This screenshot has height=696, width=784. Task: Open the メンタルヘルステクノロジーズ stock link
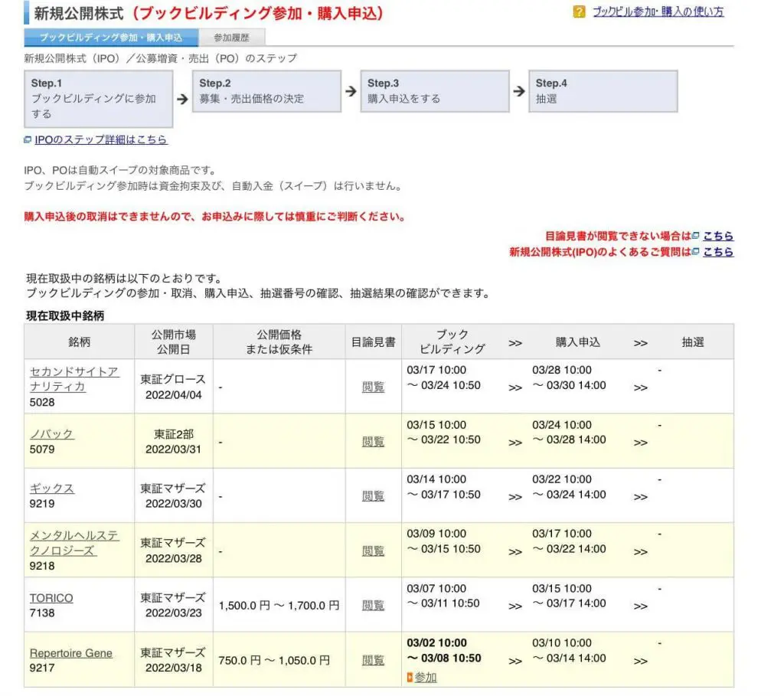(x=73, y=543)
